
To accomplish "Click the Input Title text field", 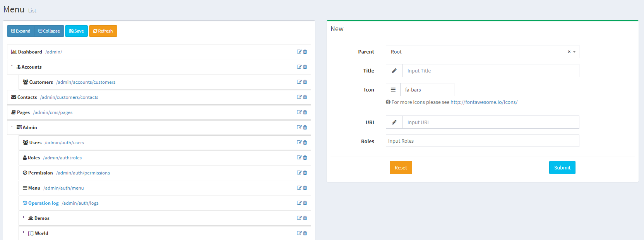I will [x=490, y=71].
